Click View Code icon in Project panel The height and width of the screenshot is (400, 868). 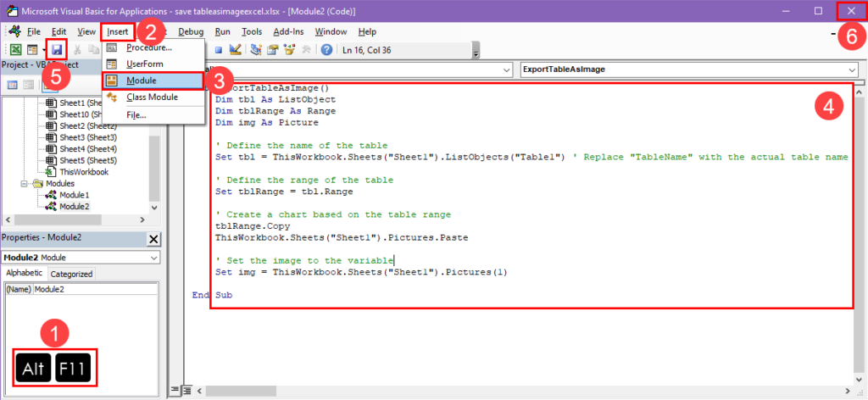[12, 85]
